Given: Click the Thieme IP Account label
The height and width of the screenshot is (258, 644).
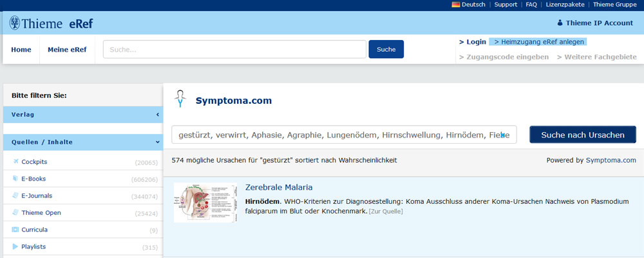Looking at the screenshot, I should pyautogui.click(x=599, y=23).
